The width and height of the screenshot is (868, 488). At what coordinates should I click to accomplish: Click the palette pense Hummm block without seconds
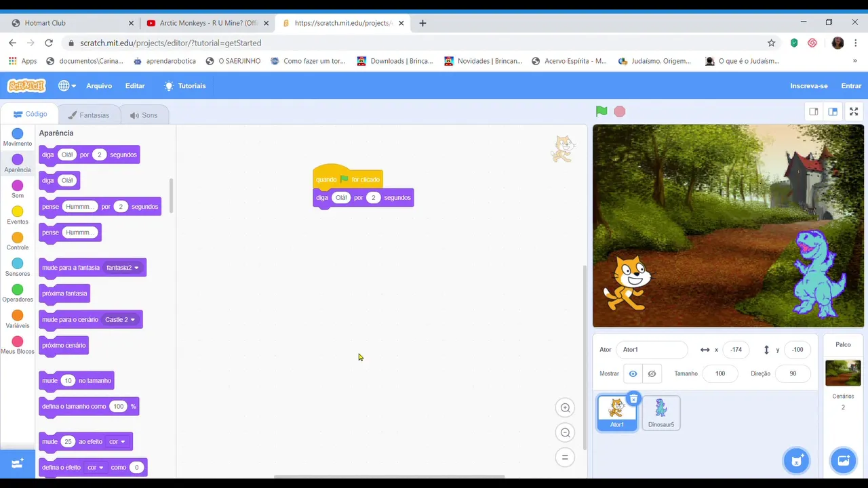click(x=70, y=232)
